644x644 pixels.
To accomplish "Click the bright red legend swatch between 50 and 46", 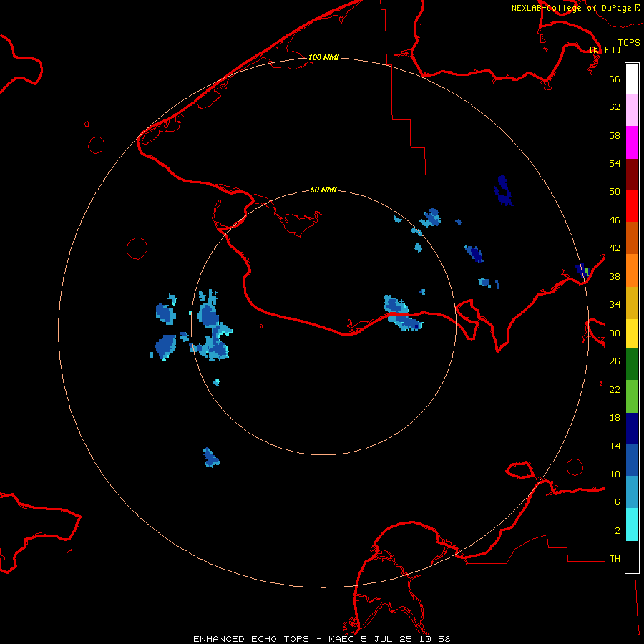I will [x=632, y=206].
